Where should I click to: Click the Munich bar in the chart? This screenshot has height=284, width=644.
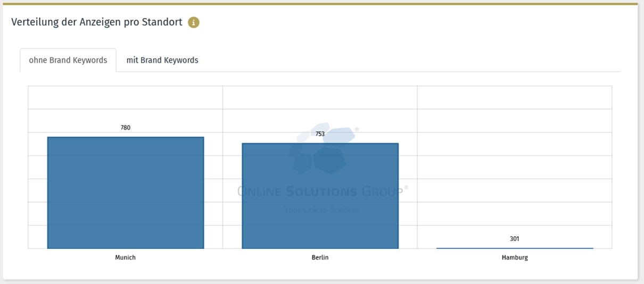point(126,193)
